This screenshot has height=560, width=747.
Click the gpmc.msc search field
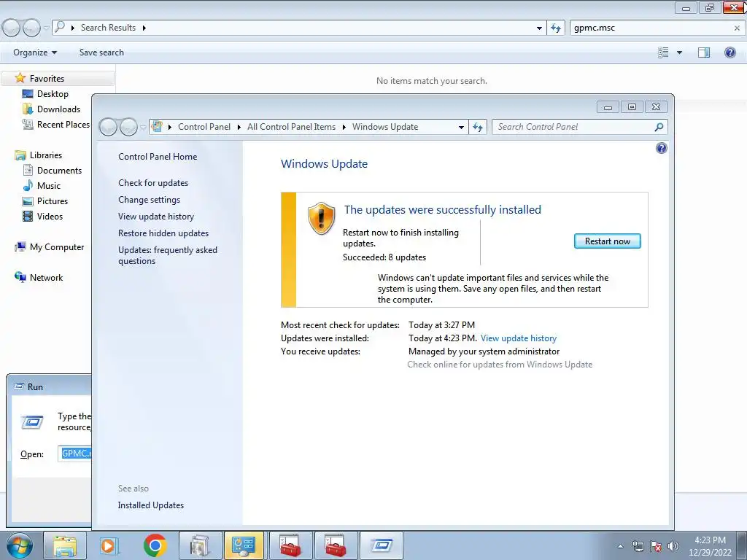(651, 28)
